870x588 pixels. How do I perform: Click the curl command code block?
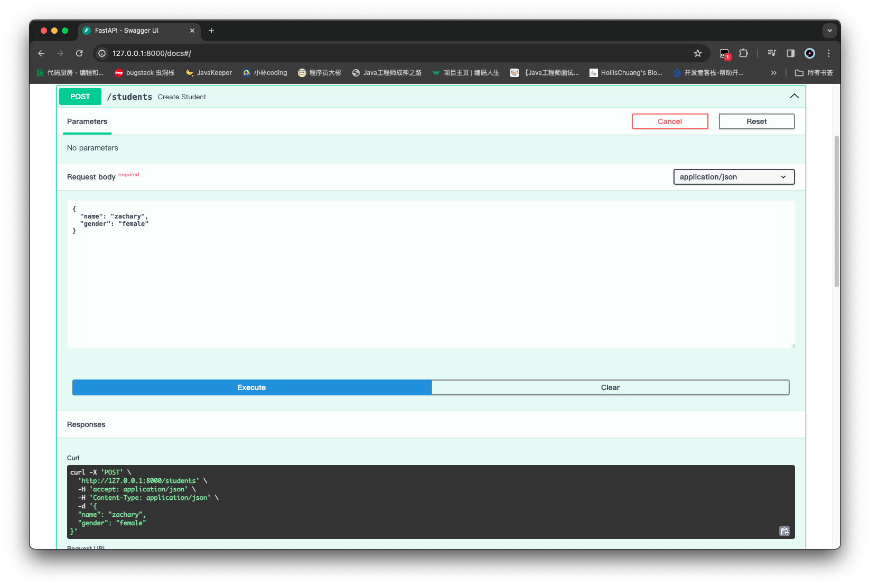pos(431,501)
